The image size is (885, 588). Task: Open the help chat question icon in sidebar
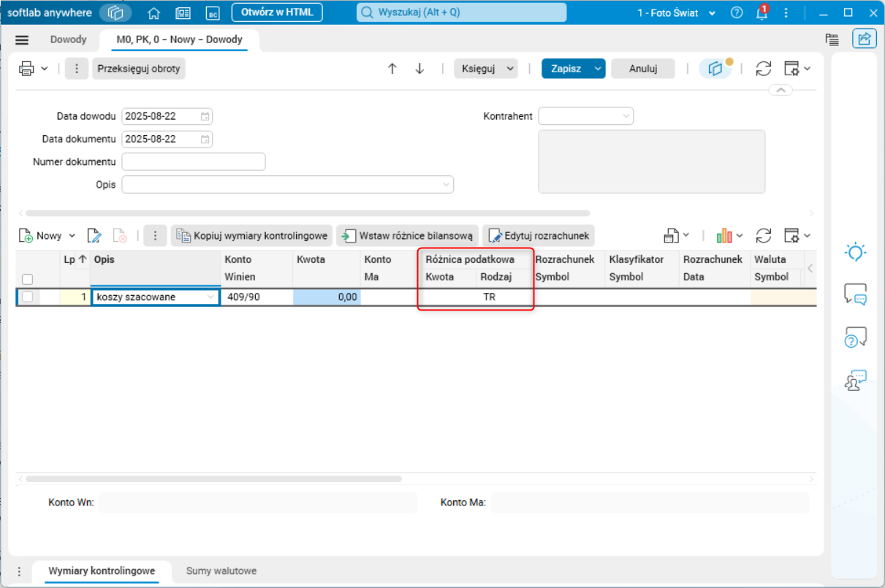[855, 337]
